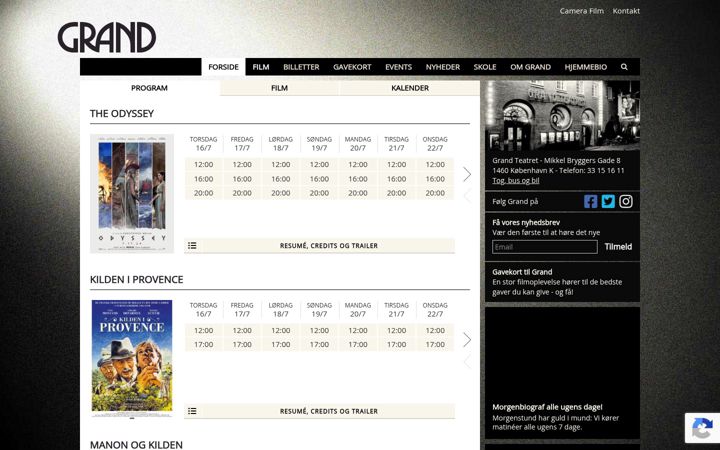Viewport: 720px width, 450px height.
Task: Open THE ODYSSEY title heading
Action: [x=122, y=114]
